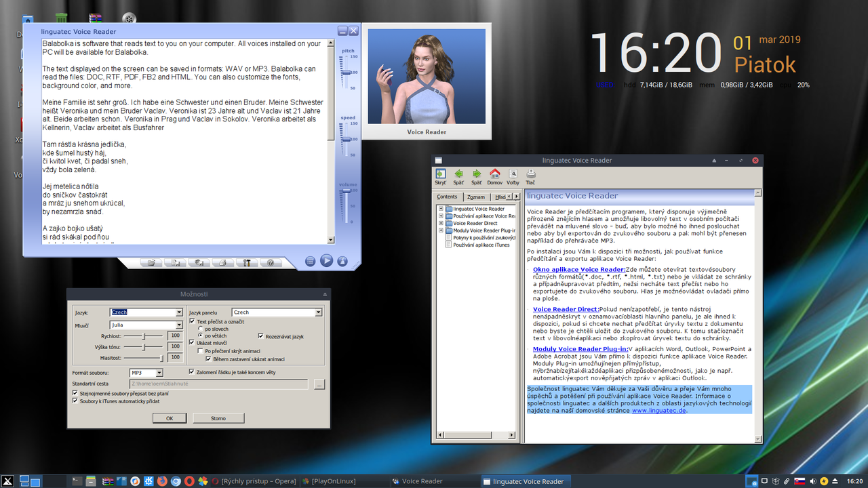This screenshot has height=488, width=868.
Task: Switch to the Hľad search tab in help
Action: 500,197
